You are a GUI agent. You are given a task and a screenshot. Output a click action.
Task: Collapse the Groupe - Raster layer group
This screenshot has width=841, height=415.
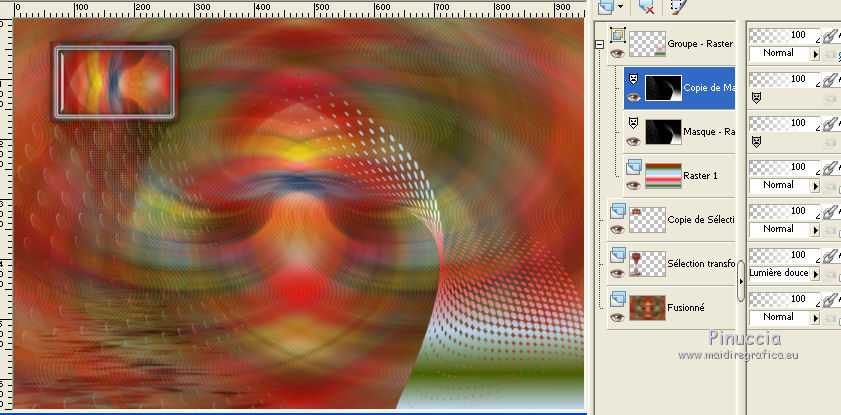click(x=599, y=45)
